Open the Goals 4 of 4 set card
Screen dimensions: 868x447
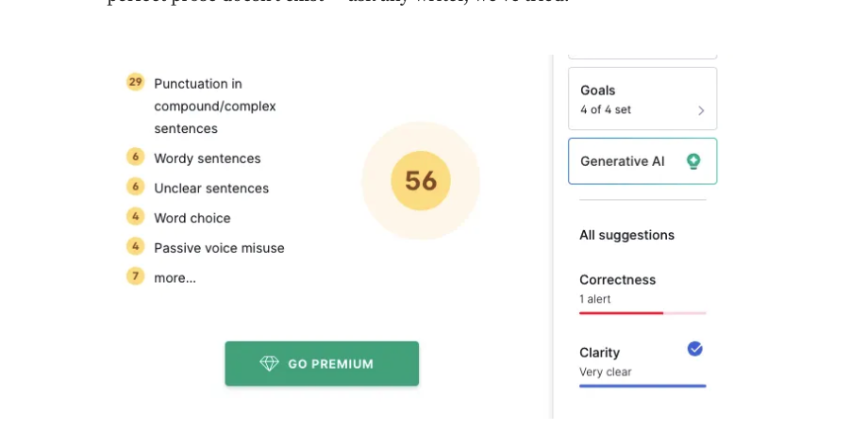643,98
